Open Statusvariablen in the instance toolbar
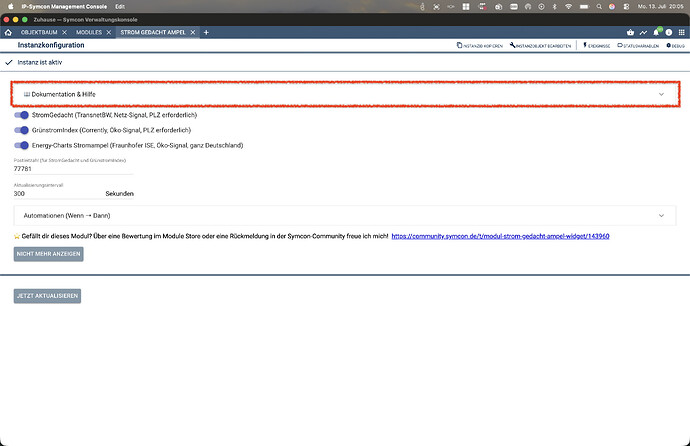Screen dimensions: 690x446 click(638, 45)
